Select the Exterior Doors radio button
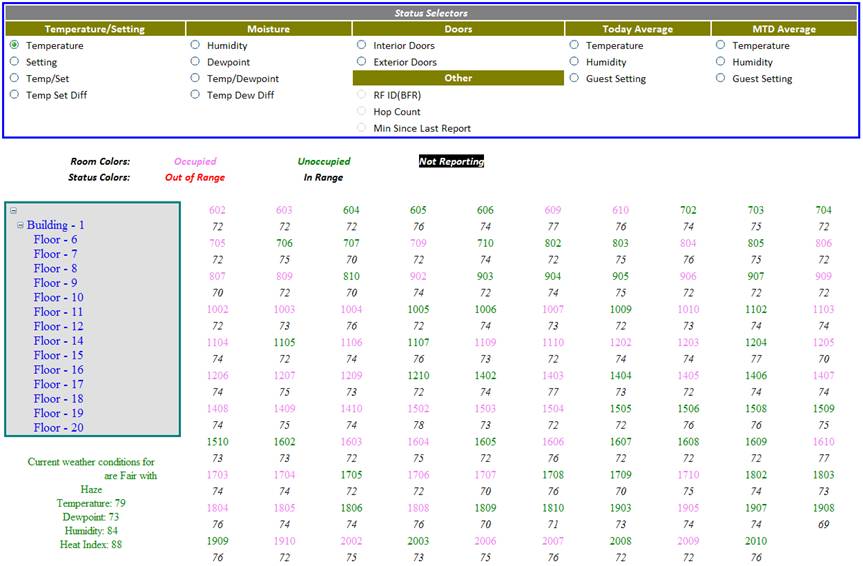Image resolution: width=863 pixels, height=566 pixels. (x=361, y=61)
